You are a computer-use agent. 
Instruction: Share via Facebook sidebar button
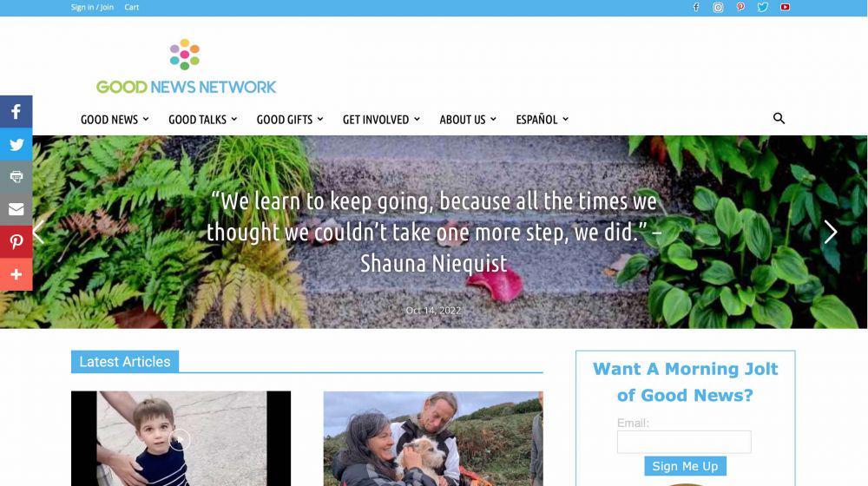tap(16, 112)
